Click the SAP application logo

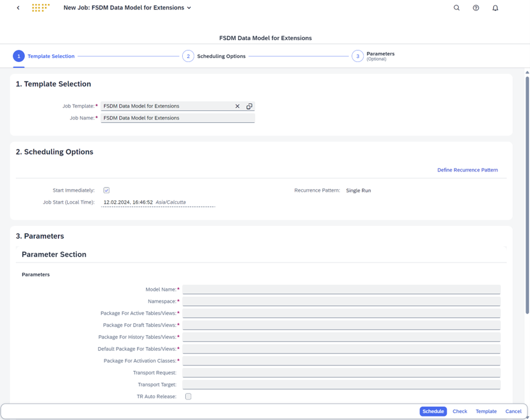[x=40, y=8]
